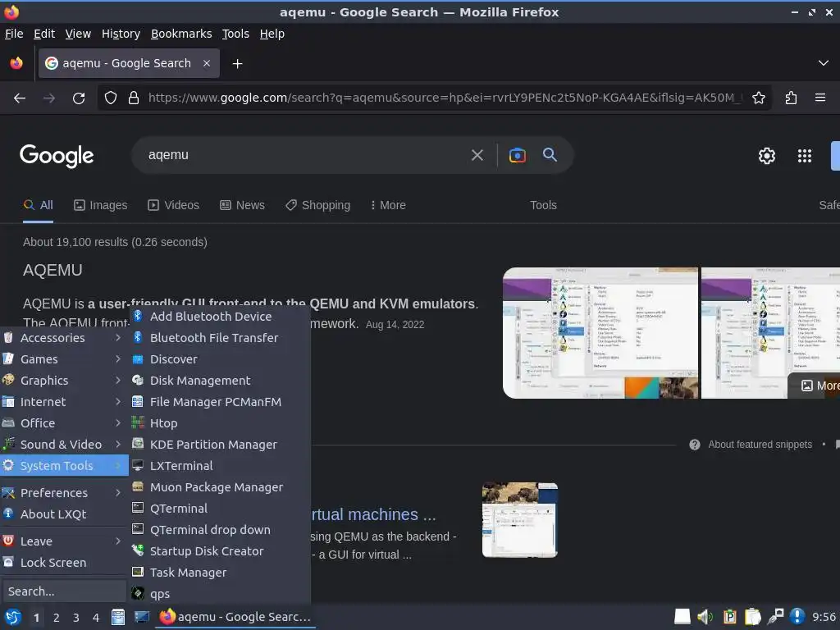Open Task Manager from System Tools
The image size is (840, 630).
[x=220, y=573]
